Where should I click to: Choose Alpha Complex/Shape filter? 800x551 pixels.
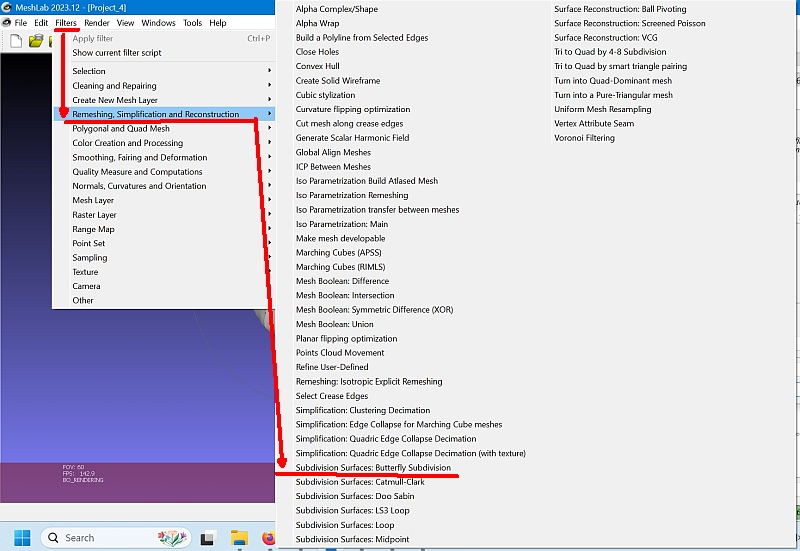(x=337, y=9)
